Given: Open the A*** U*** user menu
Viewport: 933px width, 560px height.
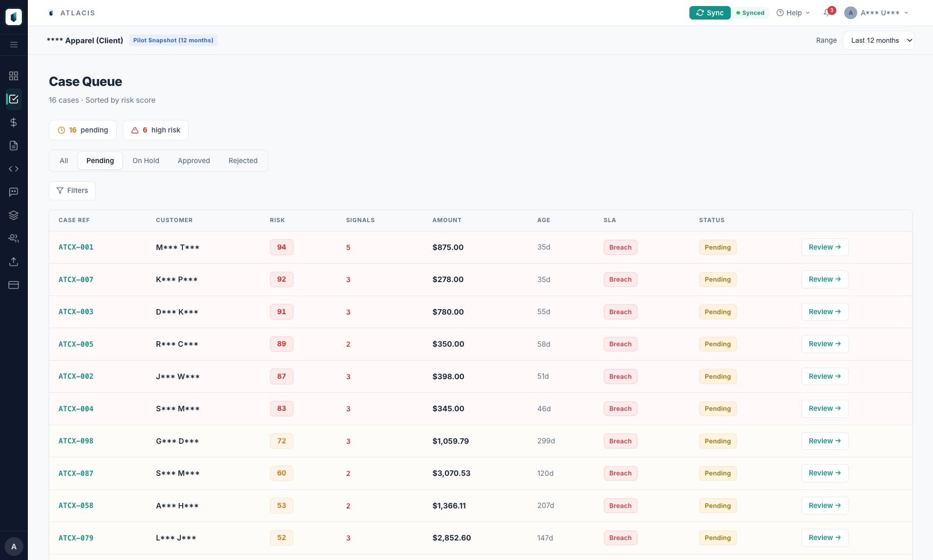Looking at the screenshot, I should coord(877,13).
